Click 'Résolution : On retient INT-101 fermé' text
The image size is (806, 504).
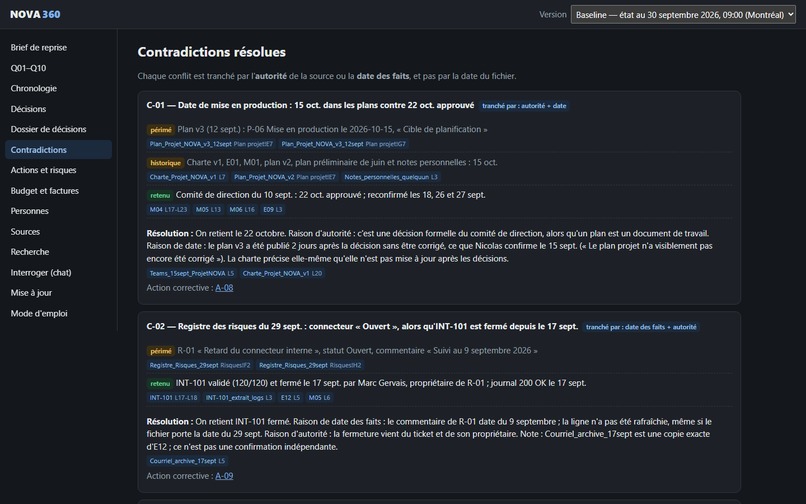point(429,434)
